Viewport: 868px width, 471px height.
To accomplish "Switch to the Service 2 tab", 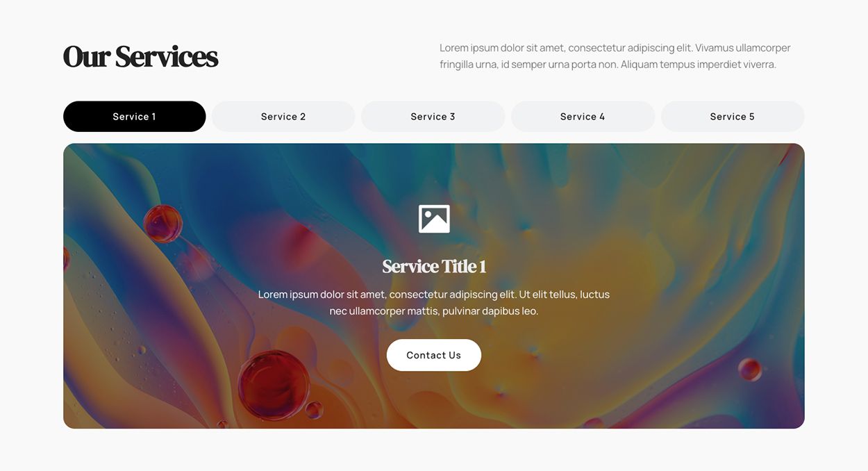I will (283, 117).
